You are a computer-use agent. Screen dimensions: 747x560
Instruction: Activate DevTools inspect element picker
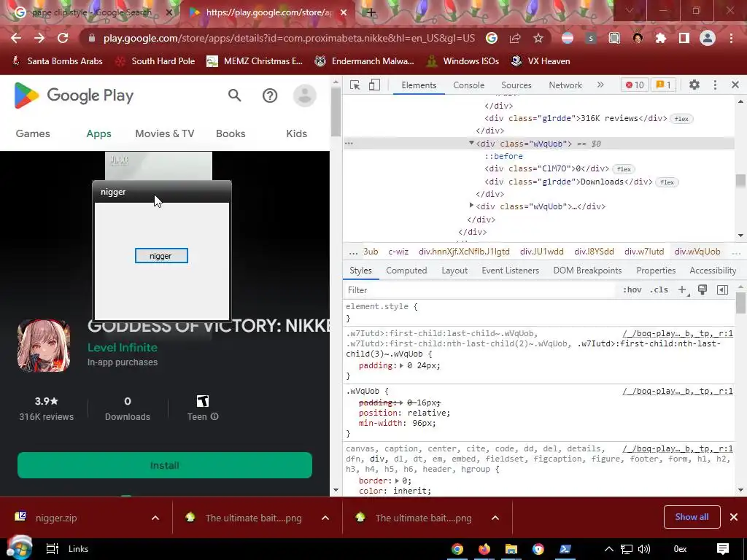click(x=355, y=85)
